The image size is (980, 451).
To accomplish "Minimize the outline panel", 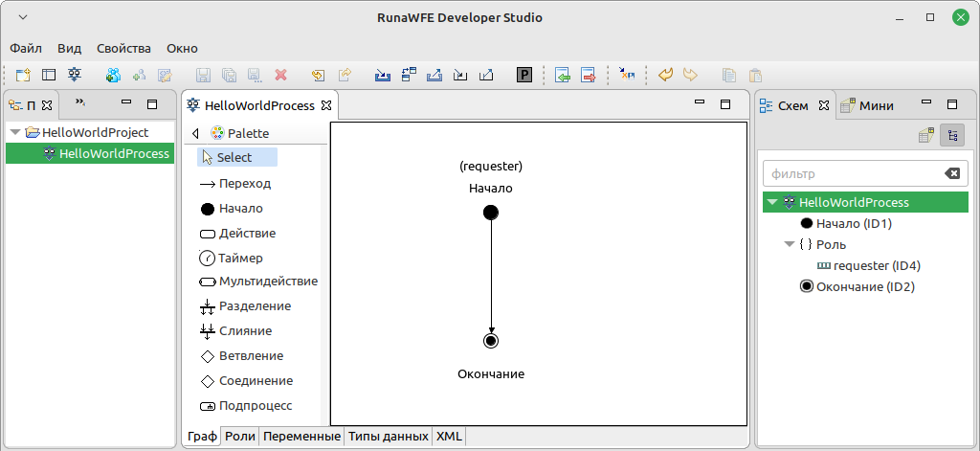I will (926, 101).
